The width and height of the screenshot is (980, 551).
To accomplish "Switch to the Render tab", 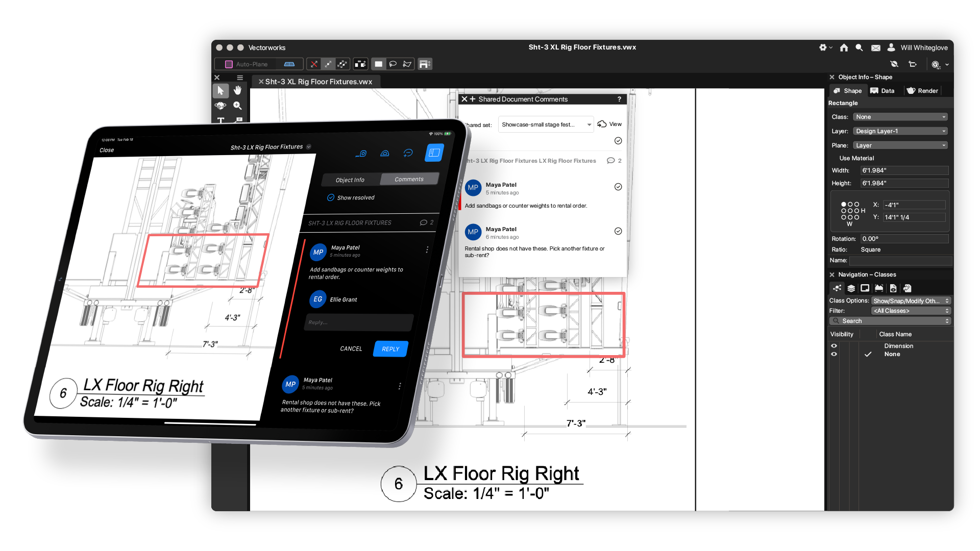I will (922, 91).
